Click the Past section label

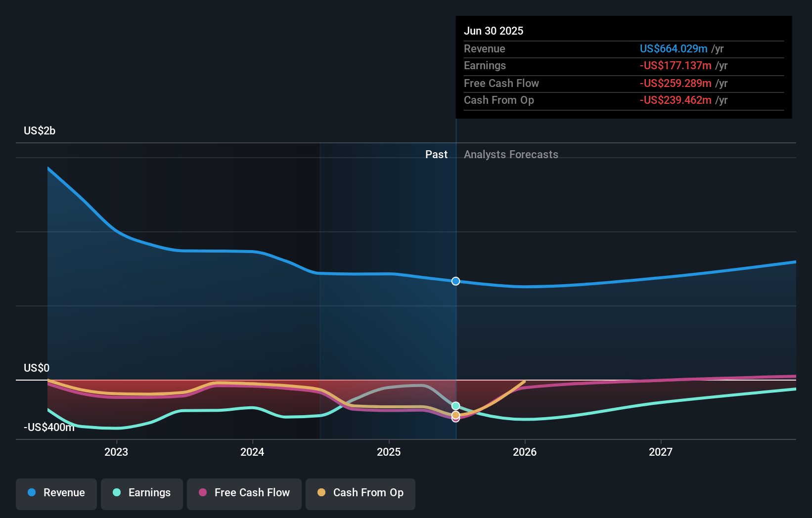click(436, 155)
